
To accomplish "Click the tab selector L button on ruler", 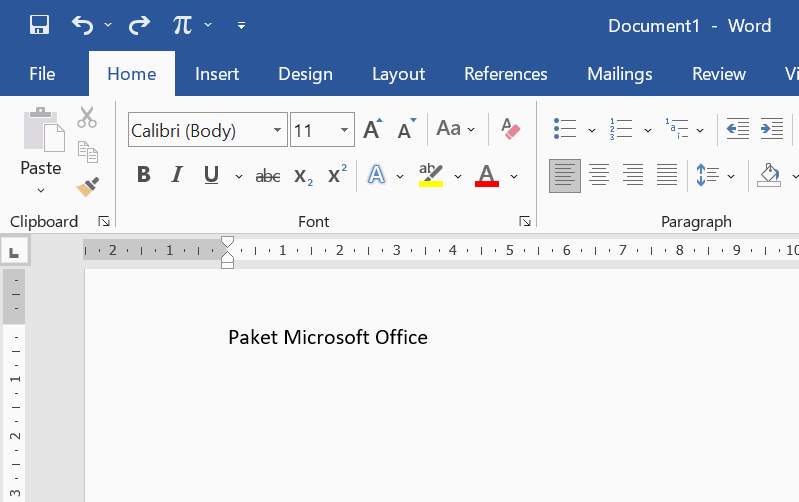I will 15,251.
